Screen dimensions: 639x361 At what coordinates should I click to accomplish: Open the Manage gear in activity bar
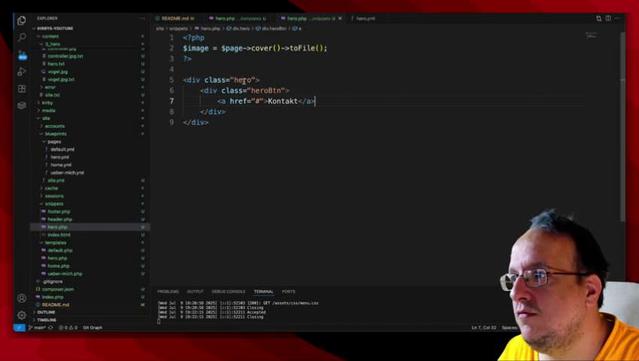(22, 315)
